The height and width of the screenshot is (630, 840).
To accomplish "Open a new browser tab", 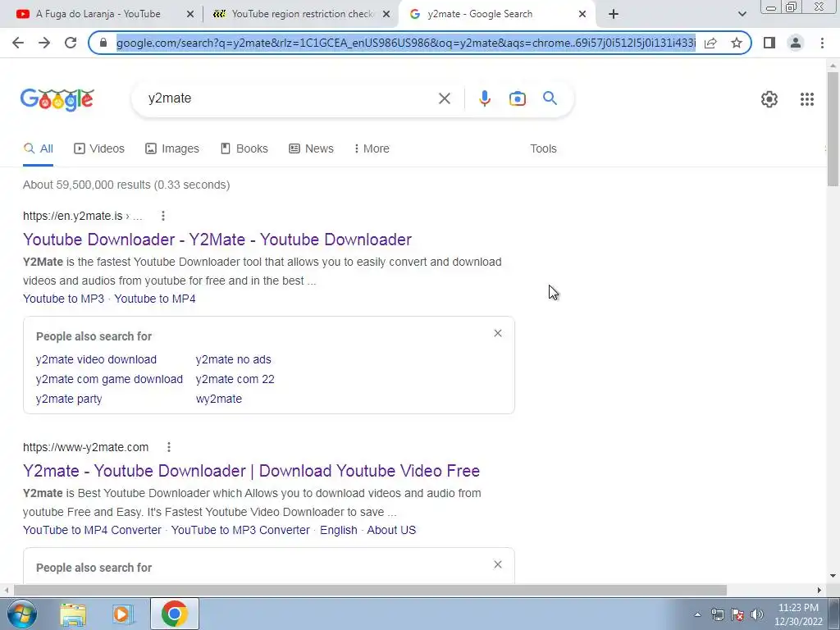I will pyautogui.click(x=614, y=15).
